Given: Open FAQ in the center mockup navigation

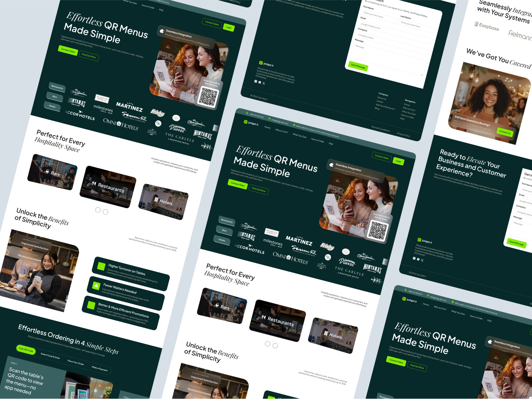Looking at the screenshot, I should [331, 144].
